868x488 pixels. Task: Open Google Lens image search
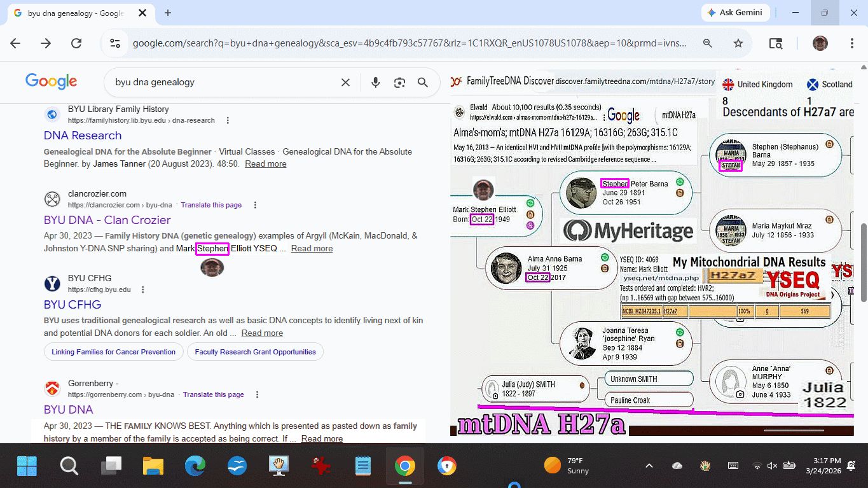click(x=399, y=82)
